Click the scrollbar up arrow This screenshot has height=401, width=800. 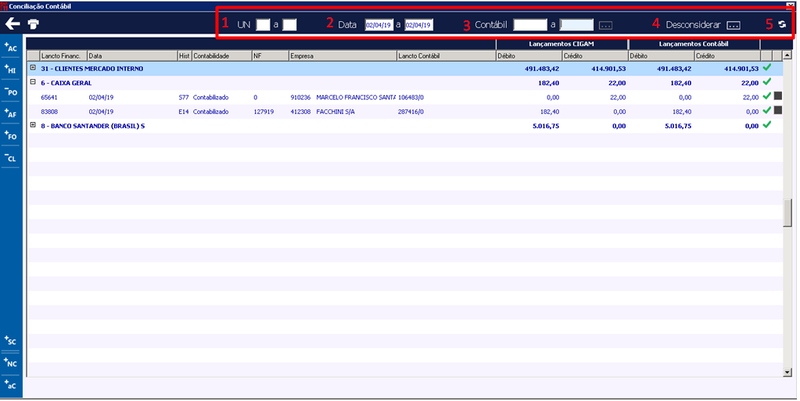[787, 55]
